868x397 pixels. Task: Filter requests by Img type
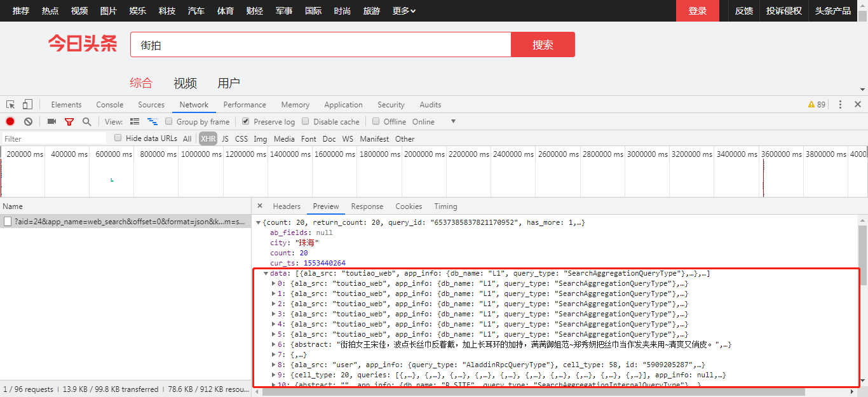click(x=261, y=138)
